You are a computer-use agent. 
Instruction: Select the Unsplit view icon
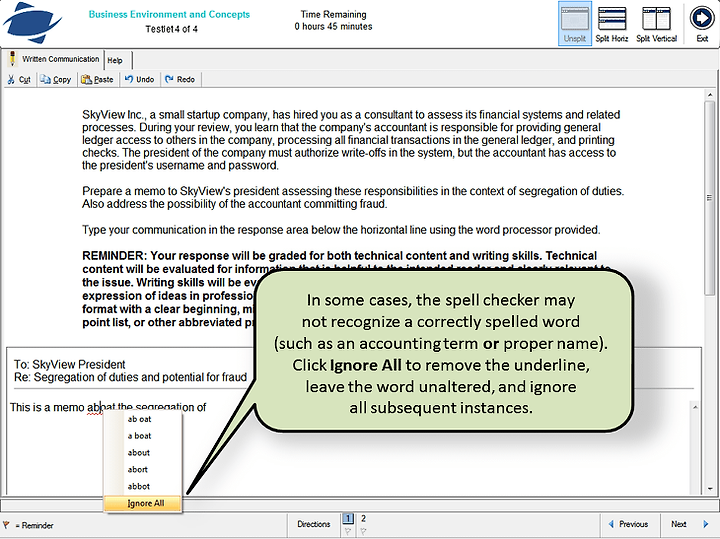coord(574,23)
